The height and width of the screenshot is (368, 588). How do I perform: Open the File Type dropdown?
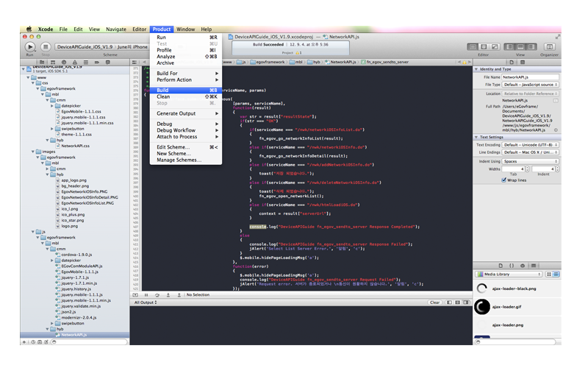coord(529,85)
